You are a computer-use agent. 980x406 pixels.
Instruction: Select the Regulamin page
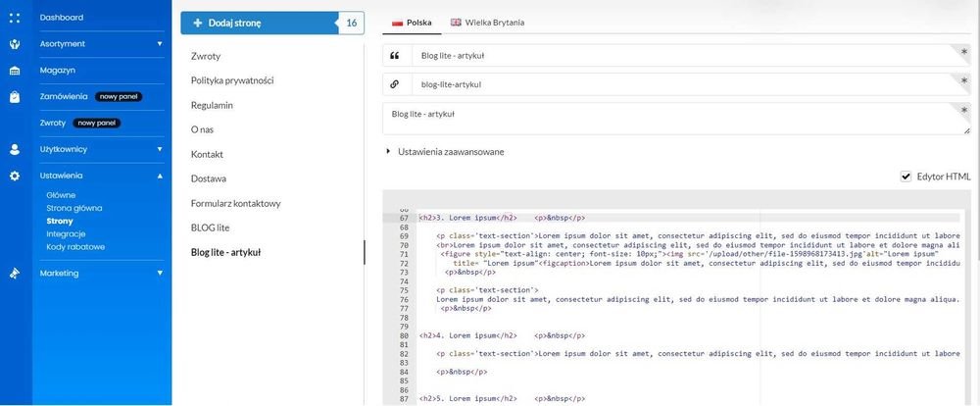(212, 105)
